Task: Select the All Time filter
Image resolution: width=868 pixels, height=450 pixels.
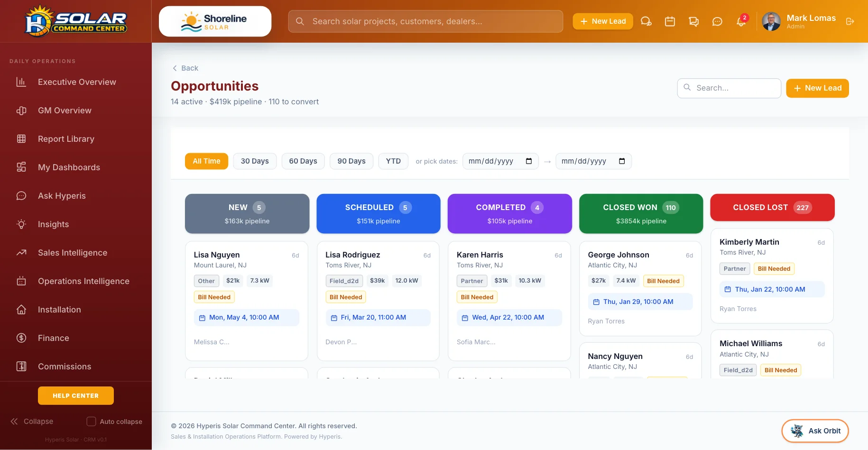Action: (206, 161)
